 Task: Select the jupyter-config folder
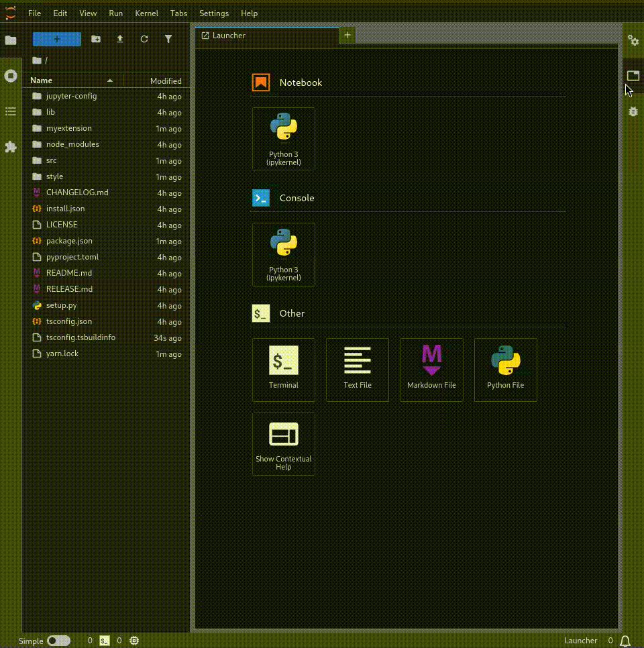pyautogui.click(x=107, y=96)
